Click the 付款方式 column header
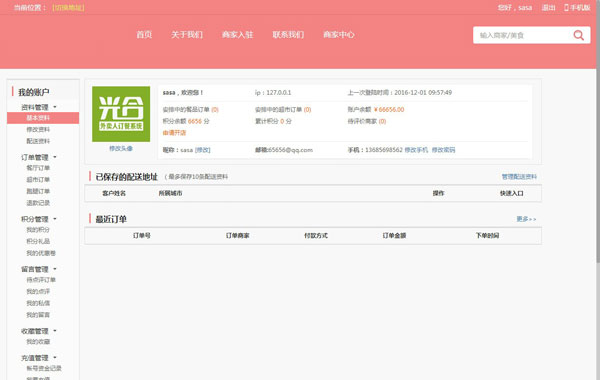 pyautogui.click(x=316, y=236)
